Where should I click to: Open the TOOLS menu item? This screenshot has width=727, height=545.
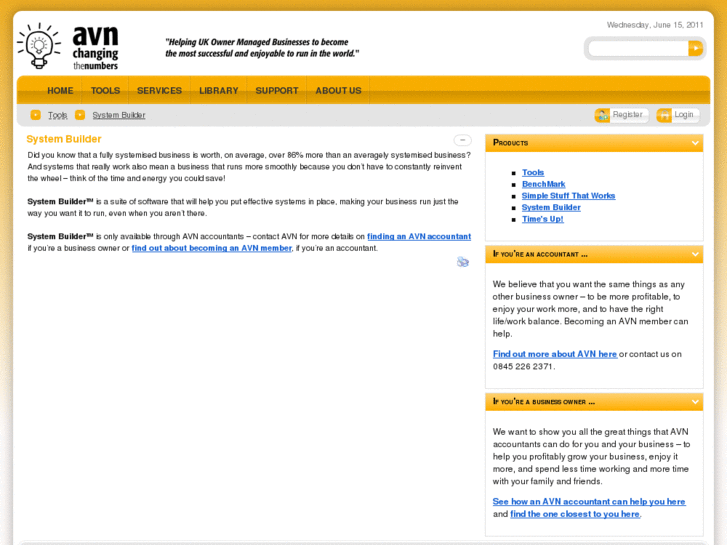(x=105, y=90)
